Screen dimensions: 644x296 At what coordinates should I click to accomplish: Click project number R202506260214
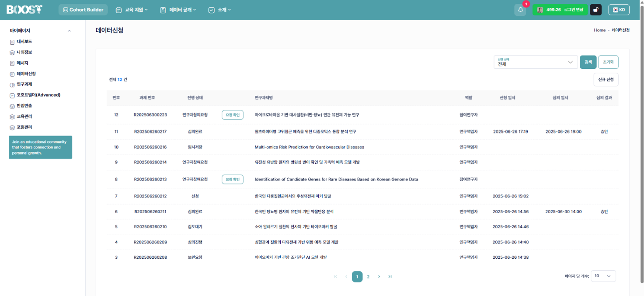(x=150, y=162)
